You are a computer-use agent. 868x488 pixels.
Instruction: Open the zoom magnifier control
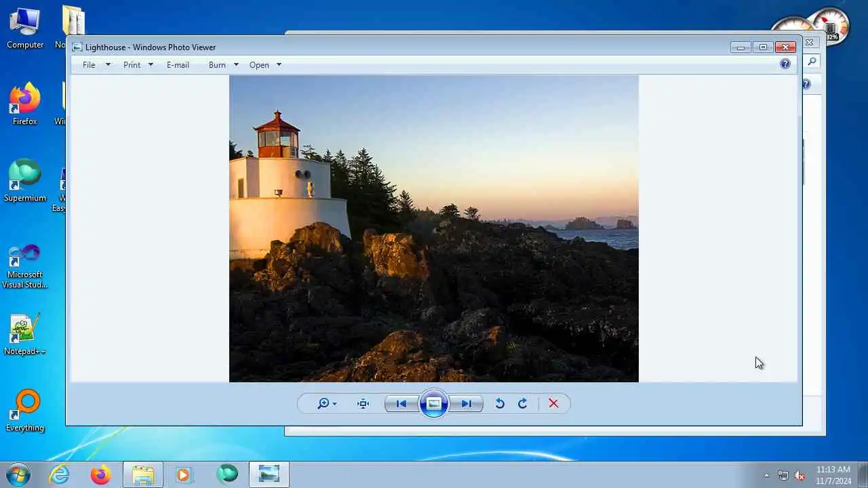pos(327,403)
